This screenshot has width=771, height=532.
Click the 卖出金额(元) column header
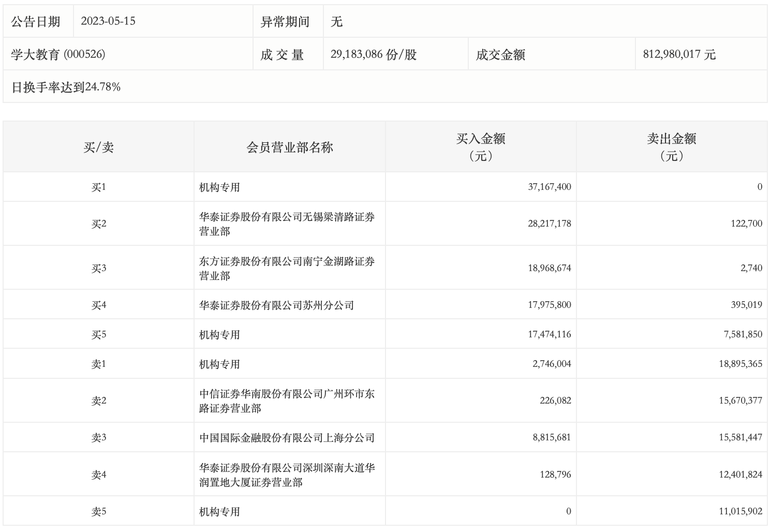click(x=672, y=147)
